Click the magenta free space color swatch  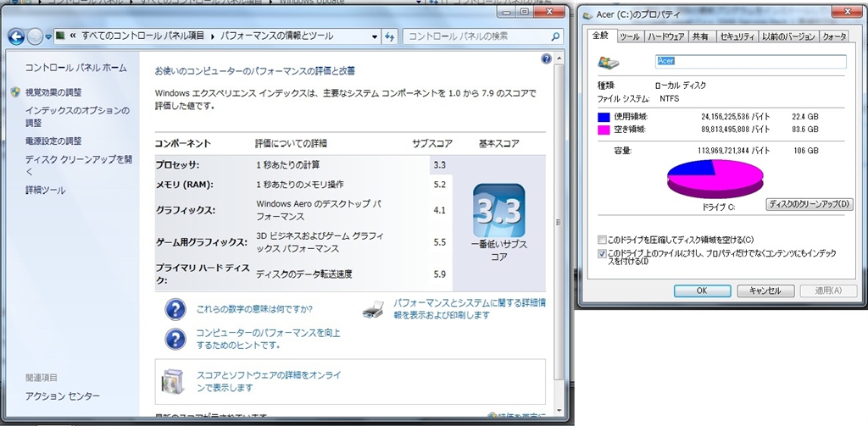pyautogui.click(x=604, y=130)
